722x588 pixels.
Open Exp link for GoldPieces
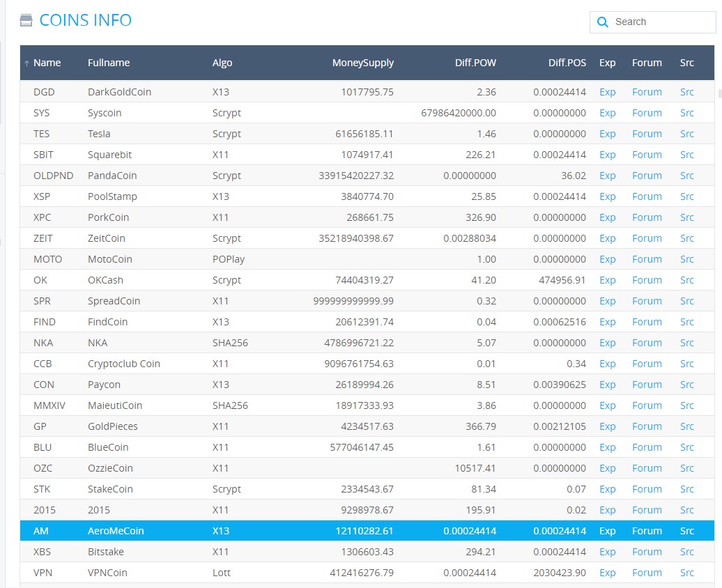pos(607,426)
